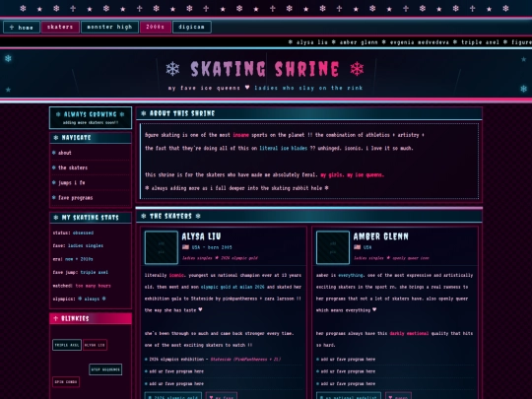The image size is (532, 399).
Task: Open the monster high tab
Action: coord(109,27)
